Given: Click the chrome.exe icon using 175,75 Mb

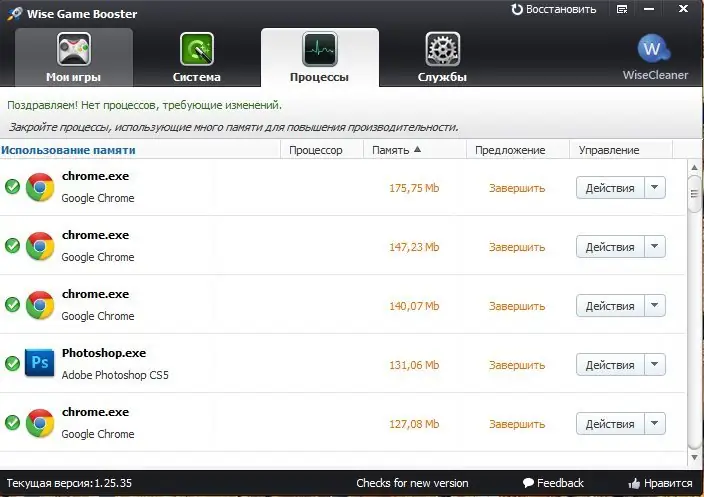Looking at the screenshot, I should click(40, 187).
